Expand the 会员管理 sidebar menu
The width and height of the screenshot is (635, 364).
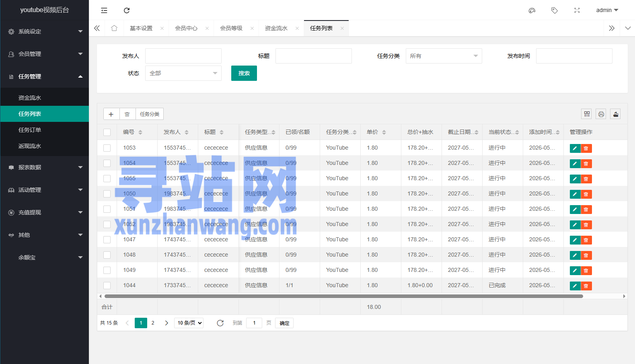(x=45, y=54)
